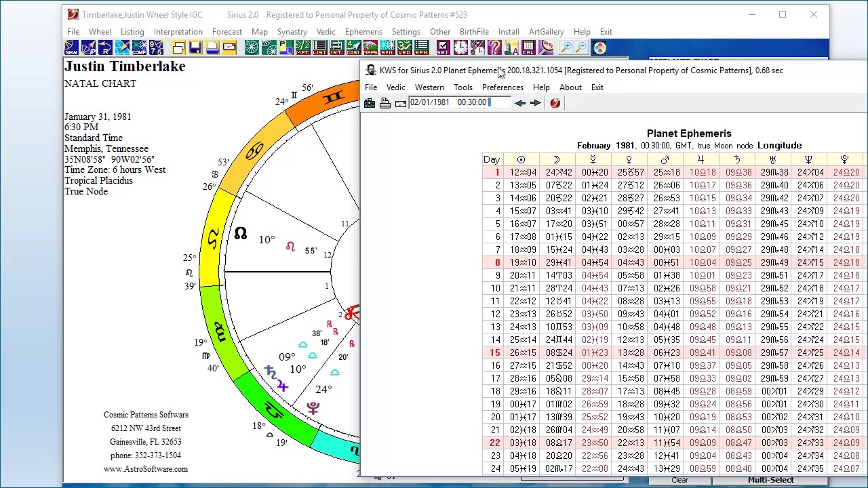Open the Synastry menu
The image size is (868, 488).
coord(292,32)
